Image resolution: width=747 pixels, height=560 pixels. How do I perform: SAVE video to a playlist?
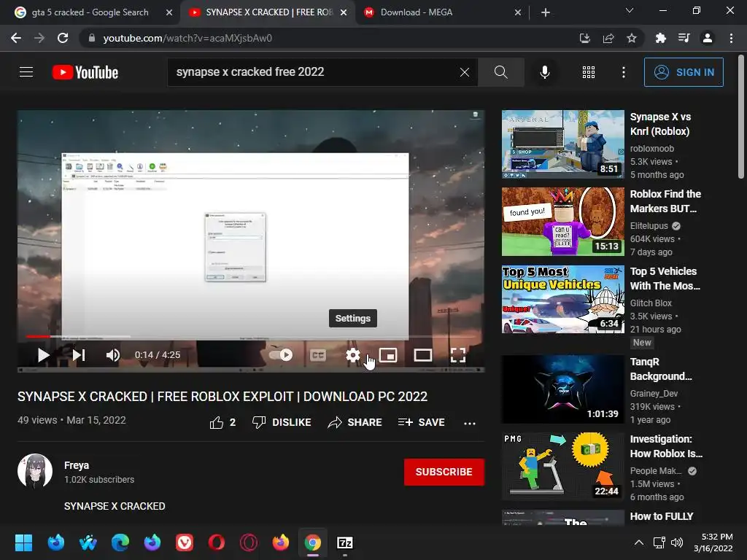(x=421, y=422)
